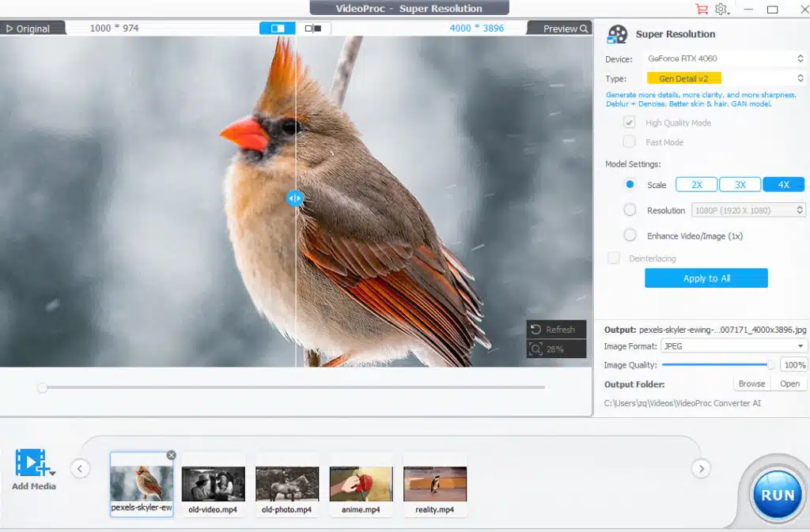
Task: Enable the Deinterlacing option
Action: 613,258
